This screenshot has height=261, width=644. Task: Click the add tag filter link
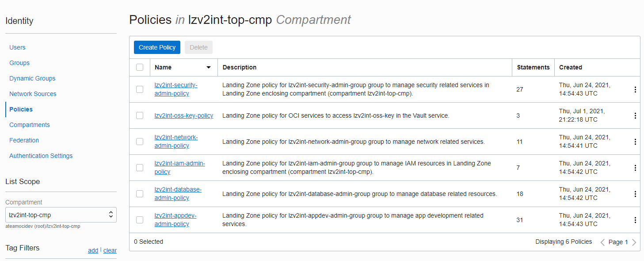click(x=93, y=250)
